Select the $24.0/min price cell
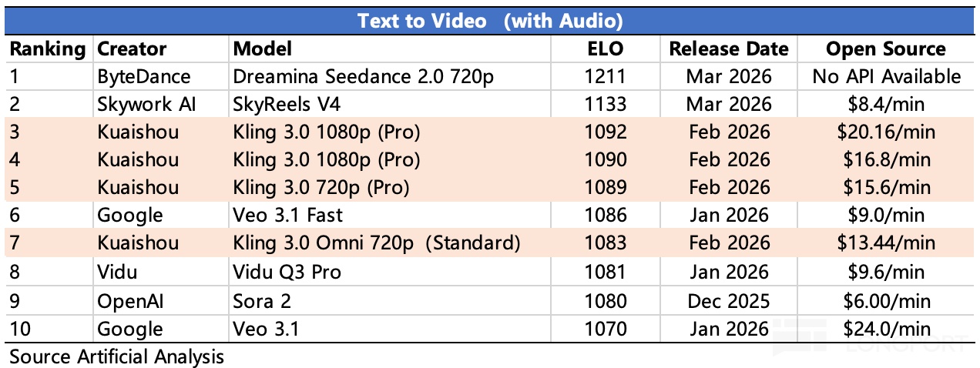 click(x=886, y=329)
